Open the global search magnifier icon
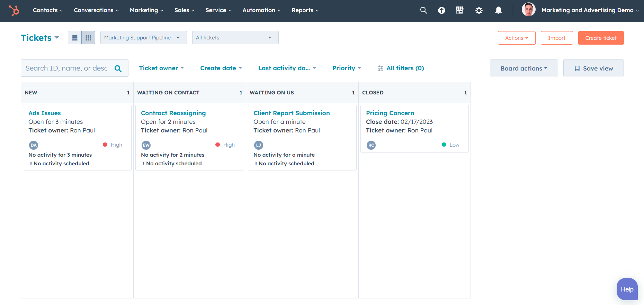The image size is (644, 305). click(423, 10)
